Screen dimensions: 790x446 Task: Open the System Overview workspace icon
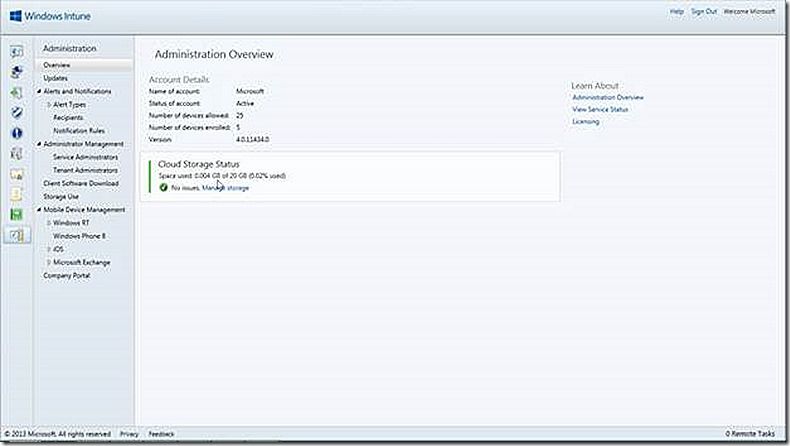pos(17,51)
